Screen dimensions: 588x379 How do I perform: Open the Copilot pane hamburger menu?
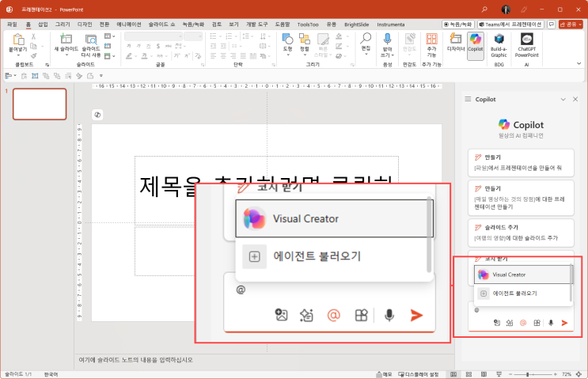[x=468, y=99]
